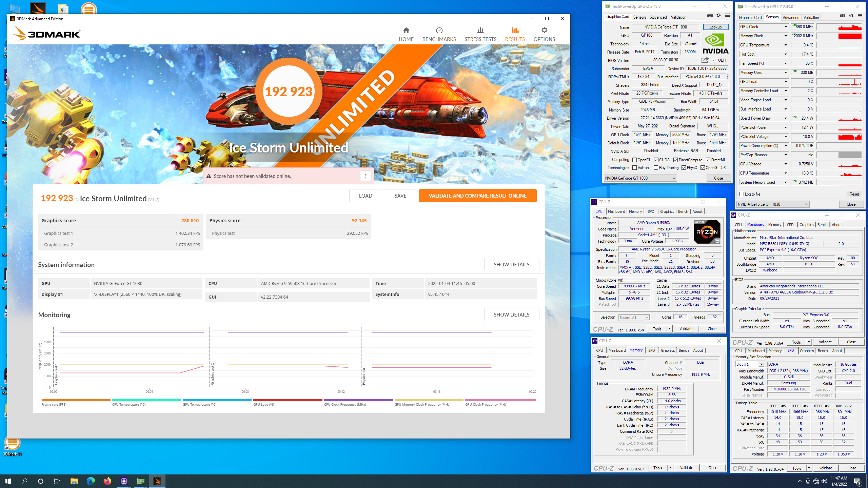Click camera icon in GPU-Z Sensors window

842,16
